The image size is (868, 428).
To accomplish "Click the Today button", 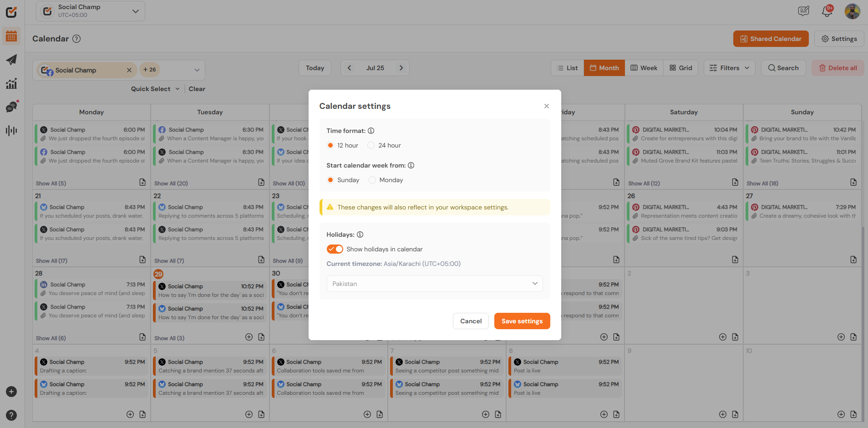I will point(315,68).
